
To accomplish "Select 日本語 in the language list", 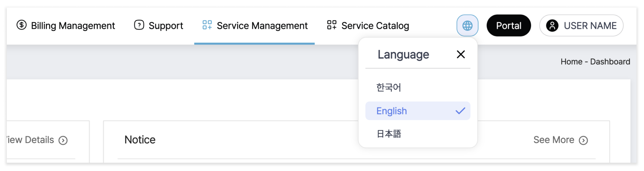I will (418, 134).
